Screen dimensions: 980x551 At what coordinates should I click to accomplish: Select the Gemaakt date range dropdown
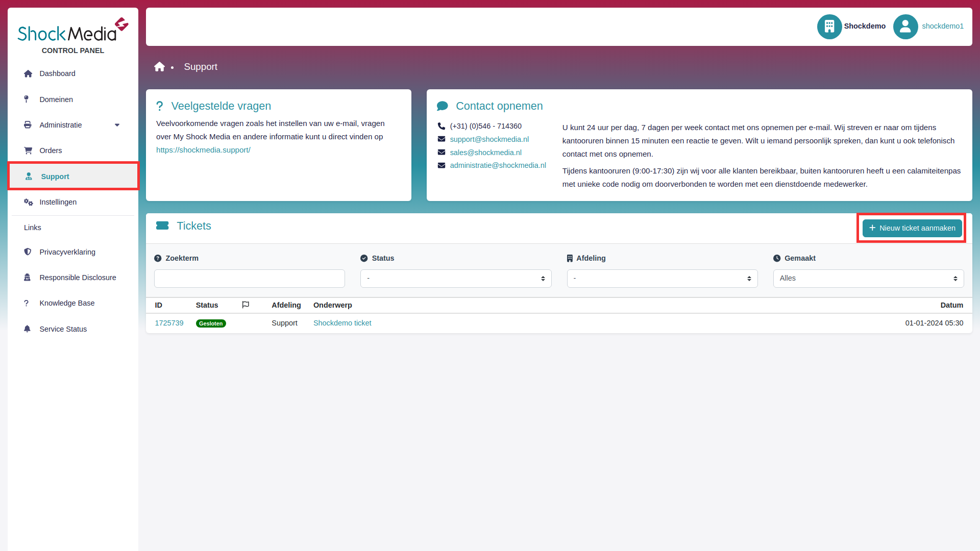click(868, 278)
